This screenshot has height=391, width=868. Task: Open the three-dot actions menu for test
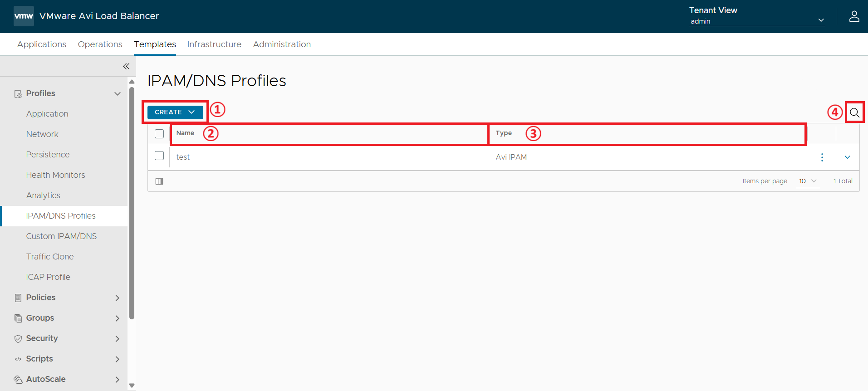[822, 157]
